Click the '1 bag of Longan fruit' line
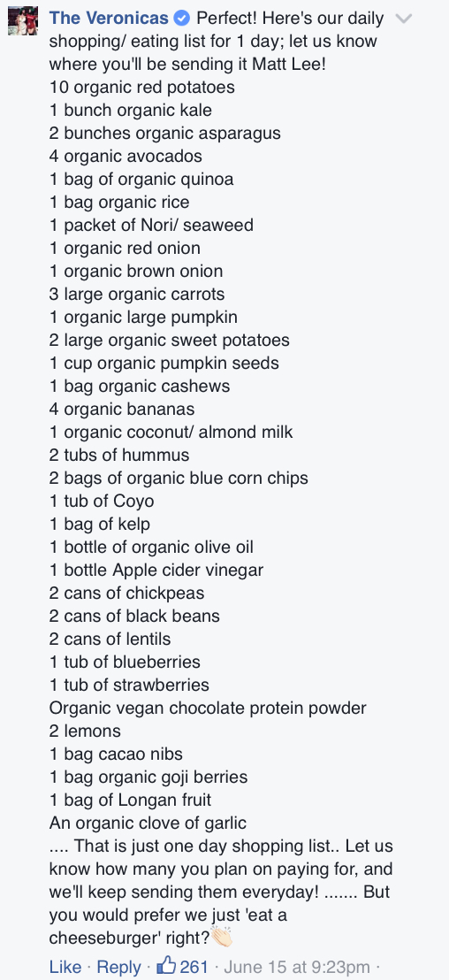Image resolution: width=449 pixels, height=980 pixels. 131,800
